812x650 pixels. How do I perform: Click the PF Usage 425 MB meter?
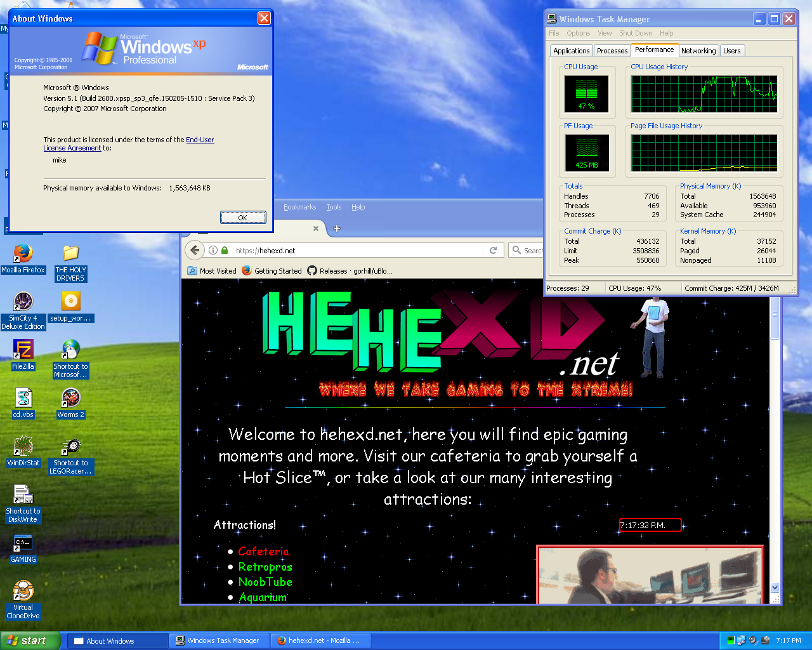tap(587, 153)
